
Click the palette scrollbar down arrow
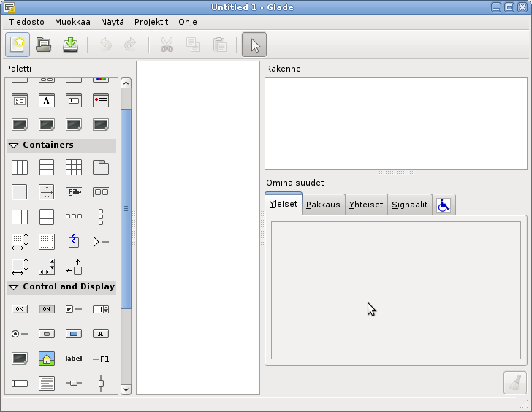[x=126, y=389]
